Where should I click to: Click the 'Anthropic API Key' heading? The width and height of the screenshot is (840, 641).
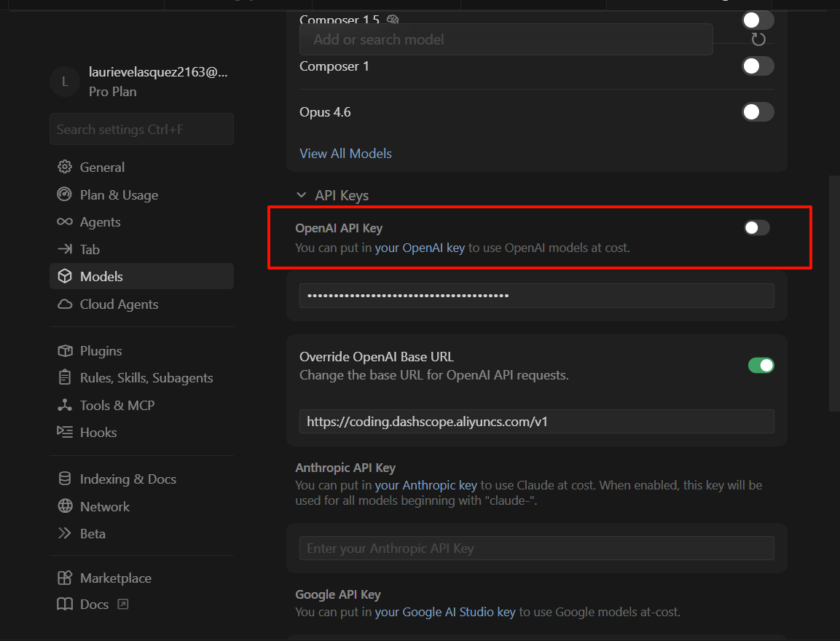[345, 468]
